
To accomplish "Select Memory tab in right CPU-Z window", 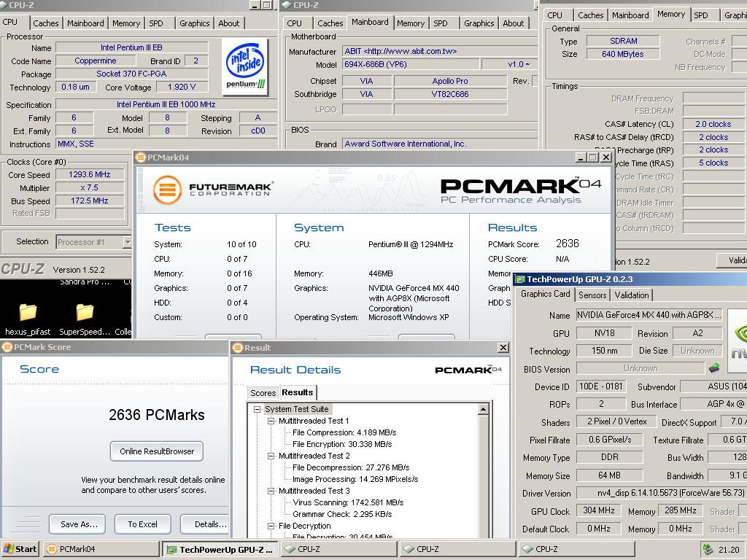I will pos(671,15).
